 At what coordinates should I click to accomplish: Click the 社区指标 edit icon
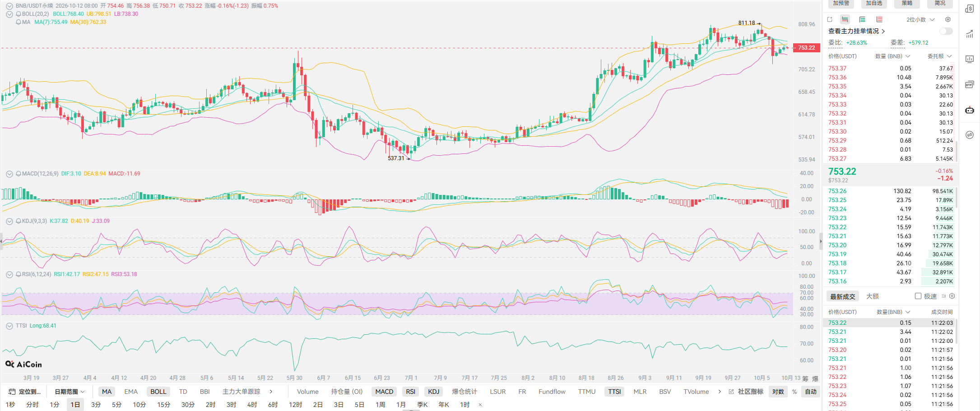coord(731,392)
